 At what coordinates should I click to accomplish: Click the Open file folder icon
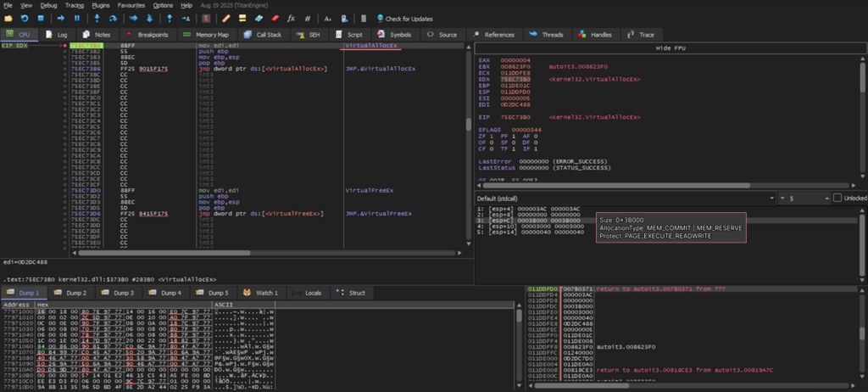click(x=8, y=18)
